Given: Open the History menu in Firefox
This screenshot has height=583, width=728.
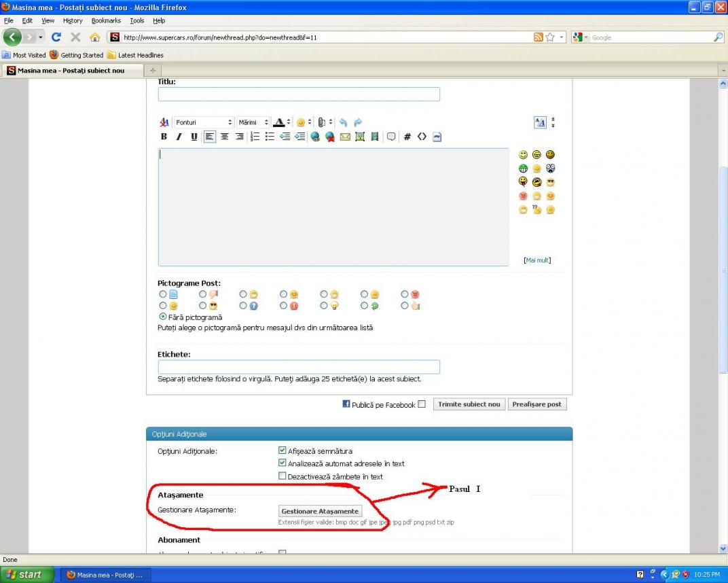Looking at the screenshot, I should [73, 20].
